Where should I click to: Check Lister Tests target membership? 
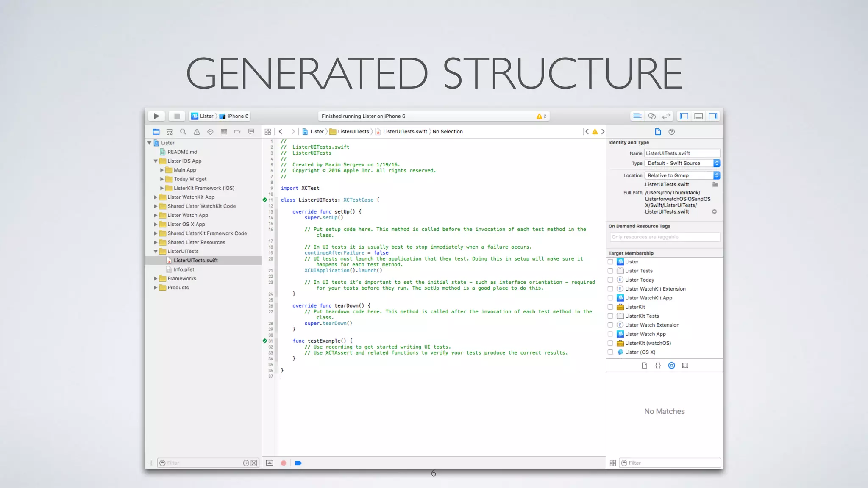coord(610,271)
